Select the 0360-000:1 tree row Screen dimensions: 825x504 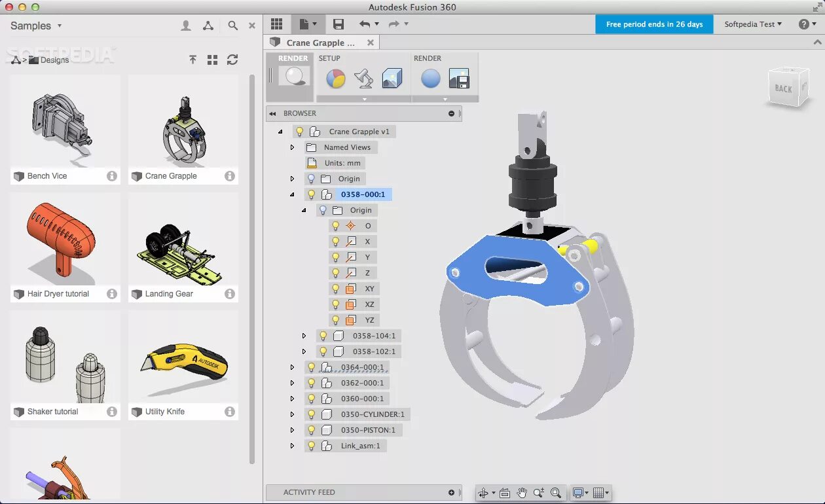click(347, 399)
